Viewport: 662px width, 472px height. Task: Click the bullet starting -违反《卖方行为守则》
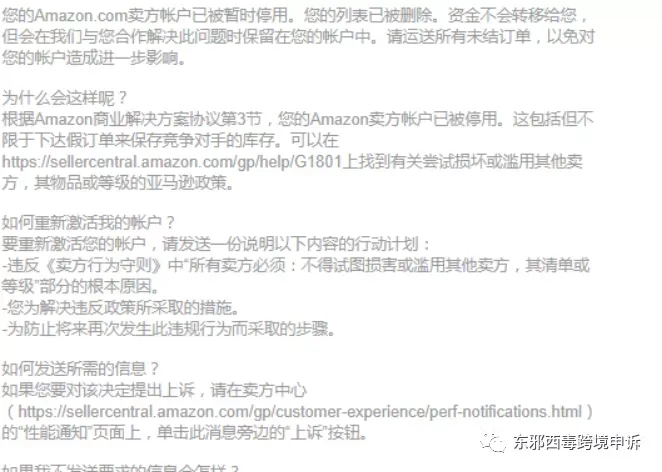(296, 265)
